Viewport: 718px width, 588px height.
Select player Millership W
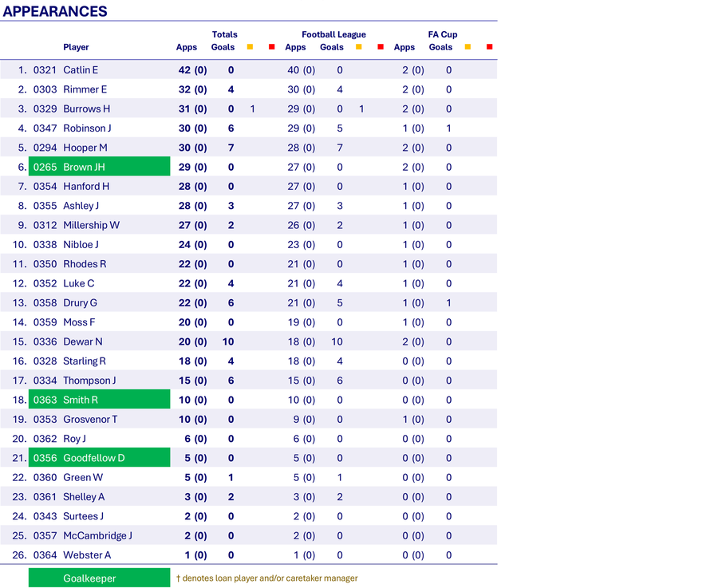[91, 225]
